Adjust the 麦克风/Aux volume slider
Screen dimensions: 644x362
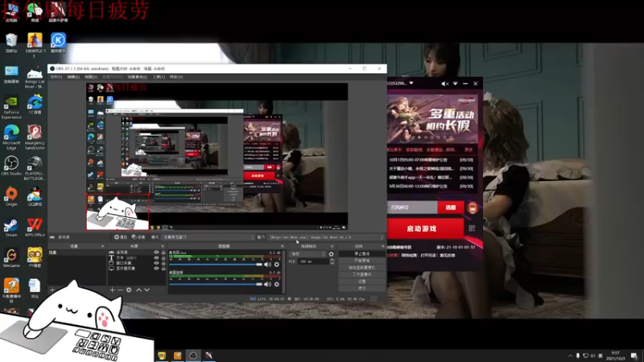(216, 265)
